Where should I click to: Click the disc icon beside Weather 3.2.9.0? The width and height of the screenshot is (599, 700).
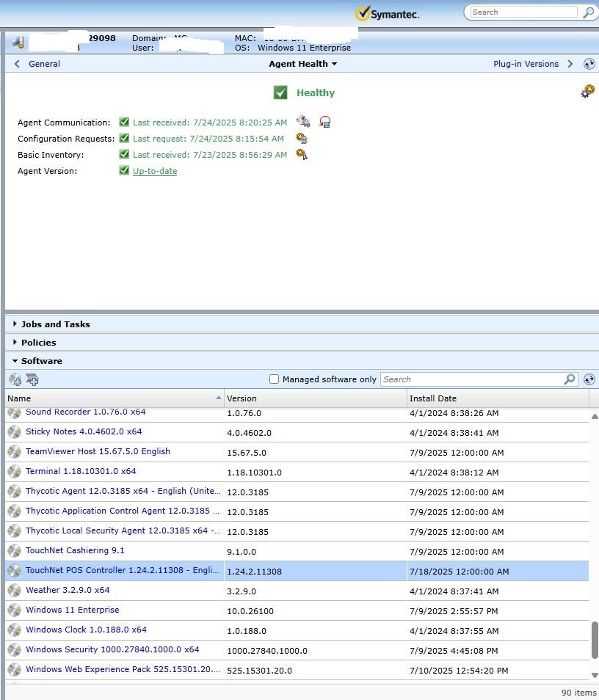click(14, 590)
